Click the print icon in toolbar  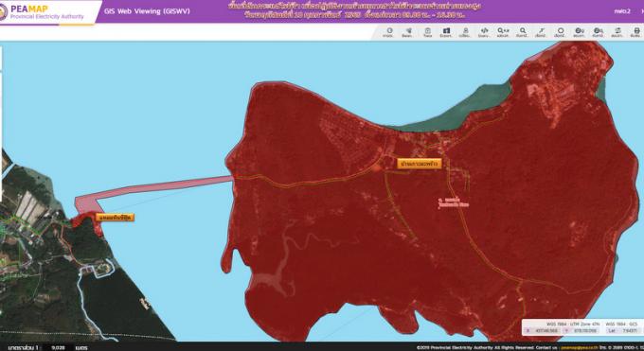(636, 32)
